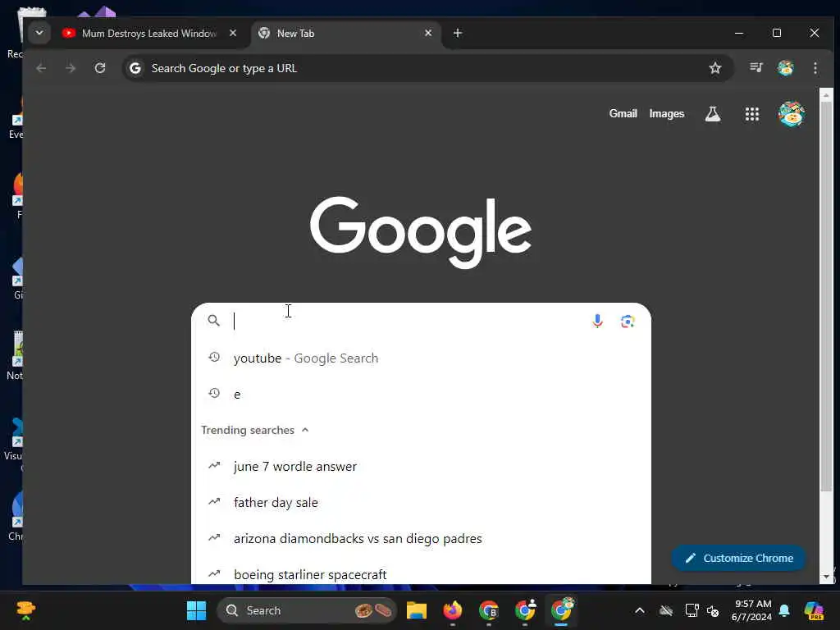Close the New Tab tab
The image size is (840, 630).
pyautogui.click(x=428, y=33)
